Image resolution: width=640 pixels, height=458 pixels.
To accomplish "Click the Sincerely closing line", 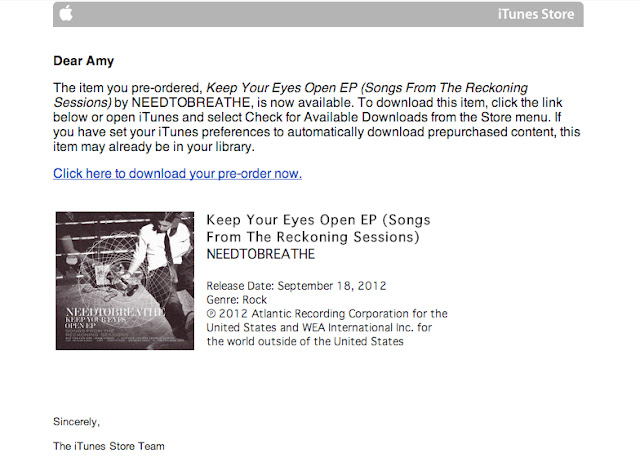I will 76,422.
